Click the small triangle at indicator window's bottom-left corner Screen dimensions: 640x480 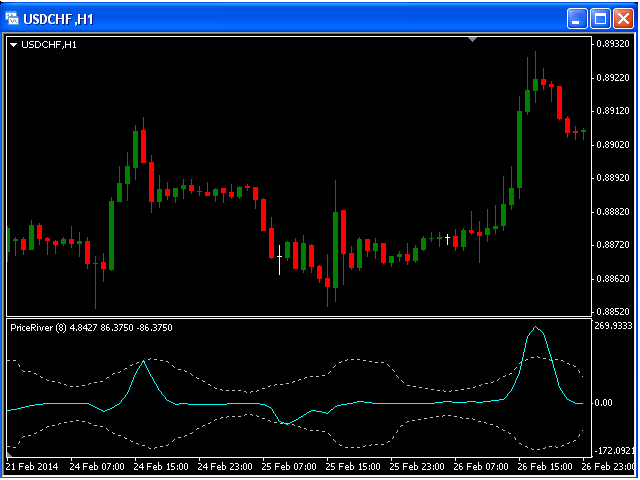pyautogui.click(x=9, y=454)
